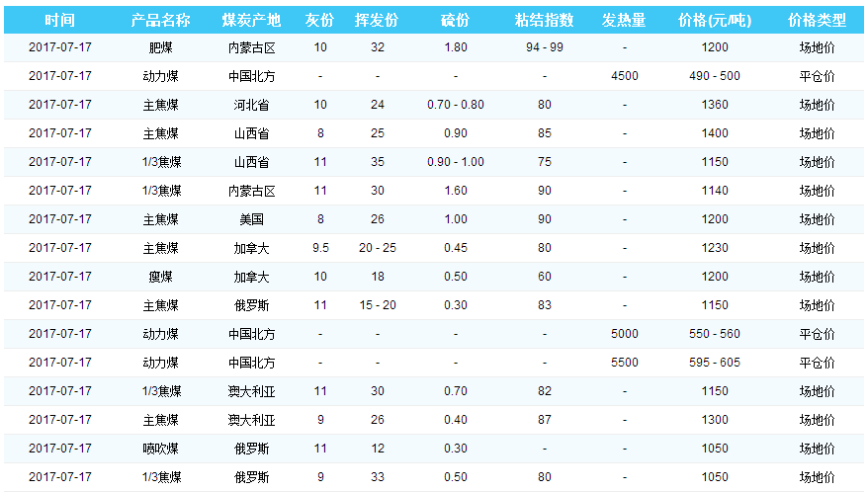
Task: Click the 490 - 500 price cell
Action: click(x=714, y=76)
